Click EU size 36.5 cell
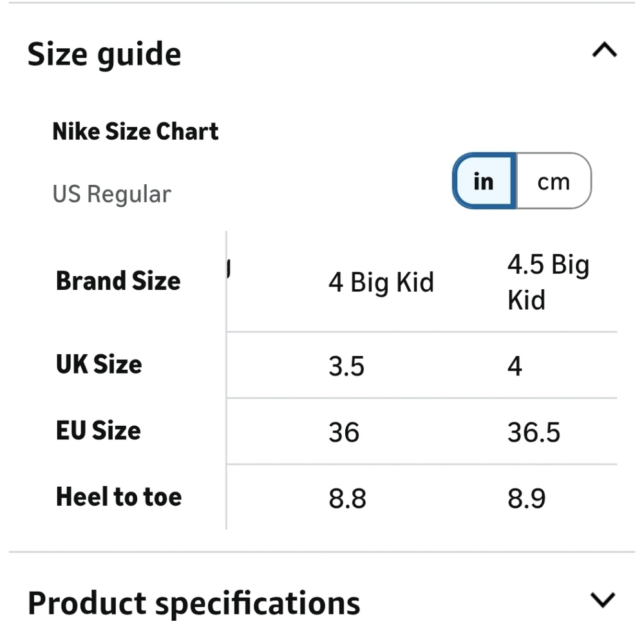This screenshot has height=644, width=644. (534, 432)
